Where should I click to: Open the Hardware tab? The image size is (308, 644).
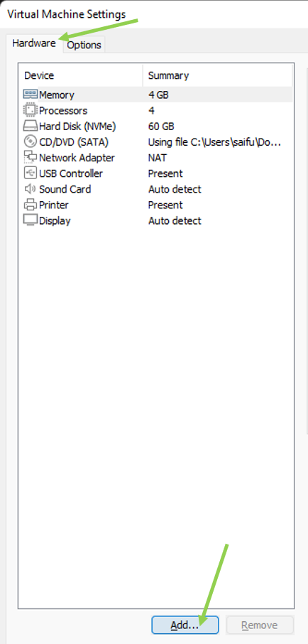click(34, 43)
